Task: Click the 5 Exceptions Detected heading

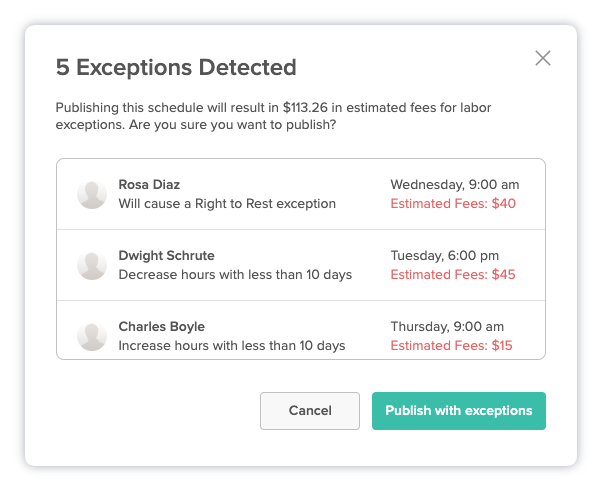Action: 176,68
